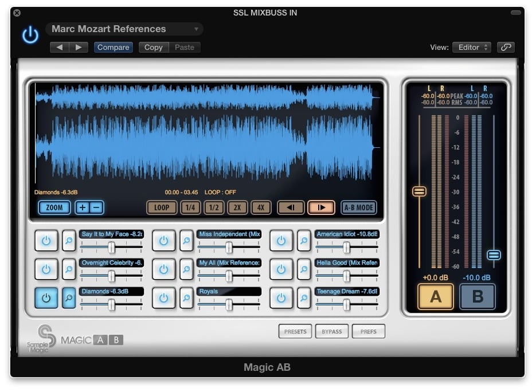Image resolution: width=532 pixels, height=392 pixels.
Task: Click the magnifier for Royals
Action: click(186, 298)
